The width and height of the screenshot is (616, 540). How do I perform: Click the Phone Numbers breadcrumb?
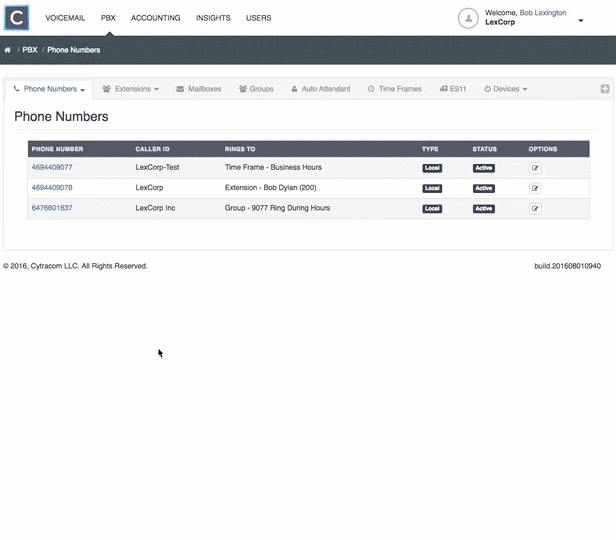point(74,50)
